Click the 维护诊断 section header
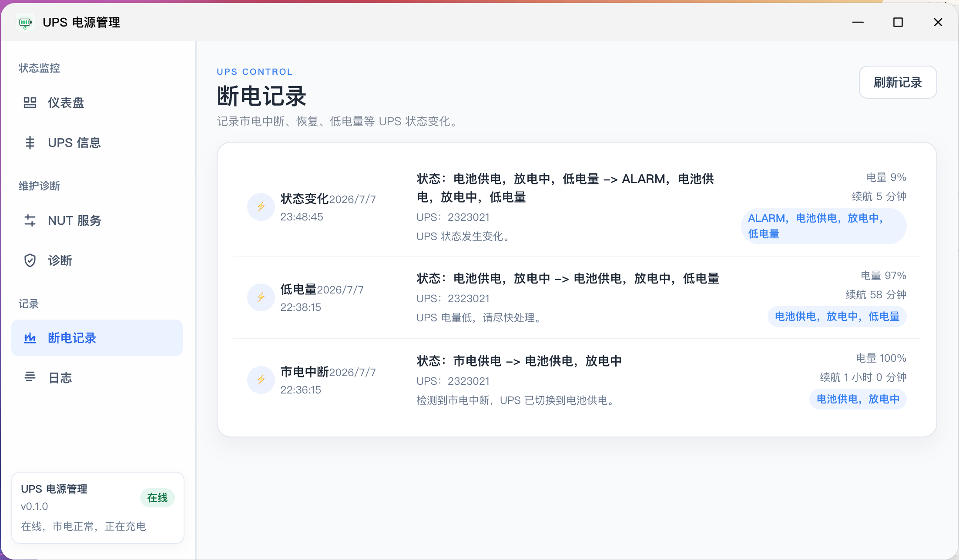Image resolution: width=959 pixels, height=560 pixels. [39, 186]
